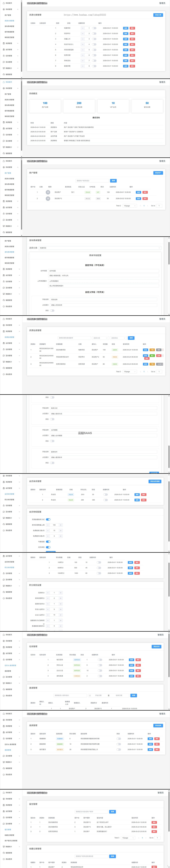Click 添加任务 button in 任务管理
Screen dimensions: 170x868
click(157, 647)
